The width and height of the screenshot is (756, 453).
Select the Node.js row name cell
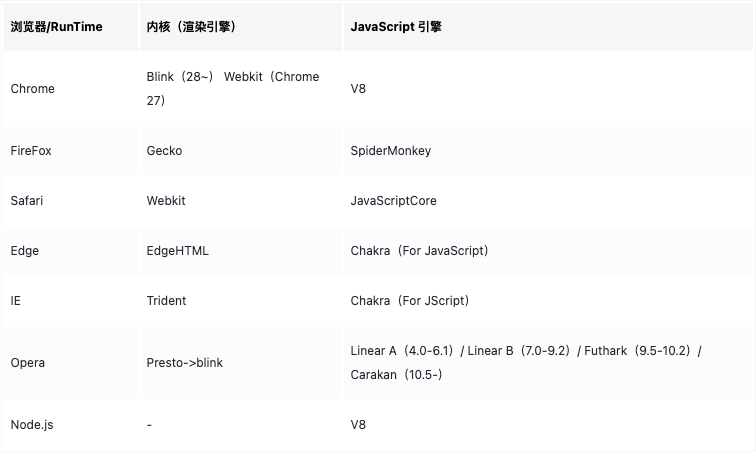32,425
